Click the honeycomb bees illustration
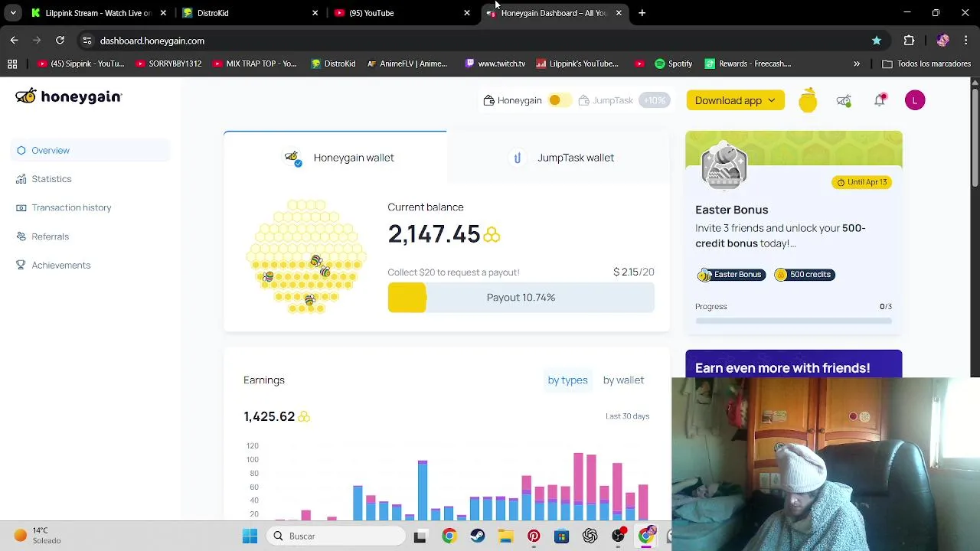 coord(306,257)
